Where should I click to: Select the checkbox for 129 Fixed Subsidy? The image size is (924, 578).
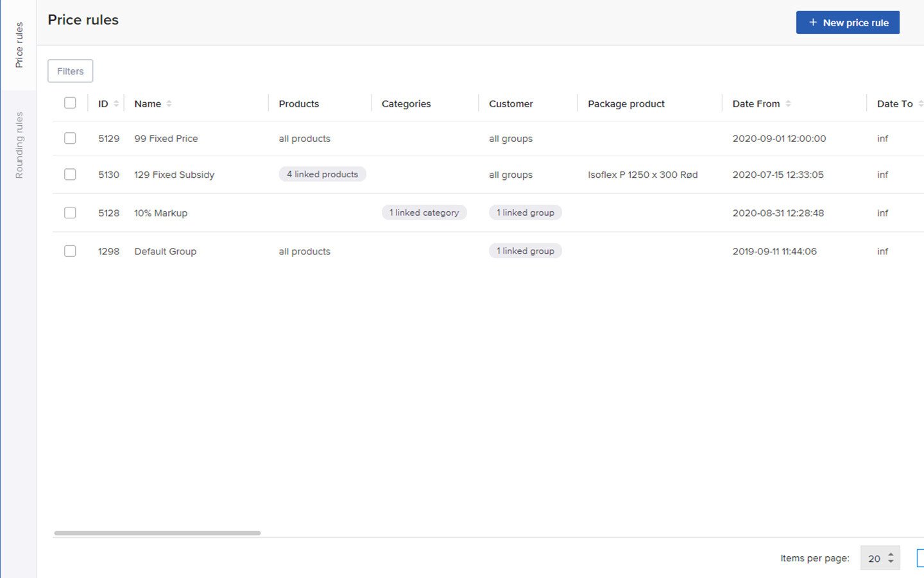(x=70, y=174)
